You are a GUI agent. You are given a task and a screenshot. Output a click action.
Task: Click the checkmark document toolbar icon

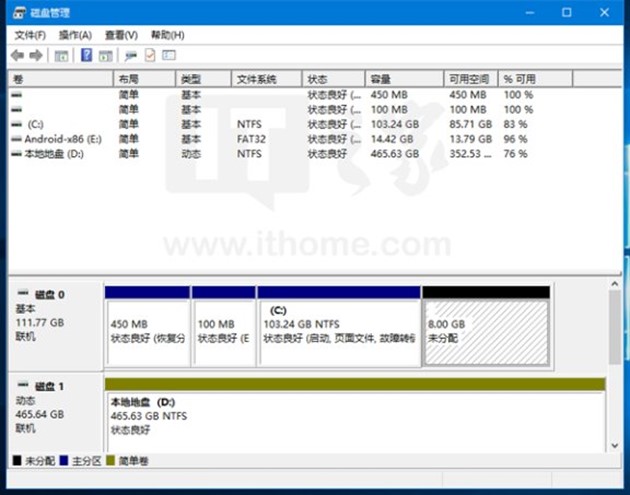(x=150, y=56)
